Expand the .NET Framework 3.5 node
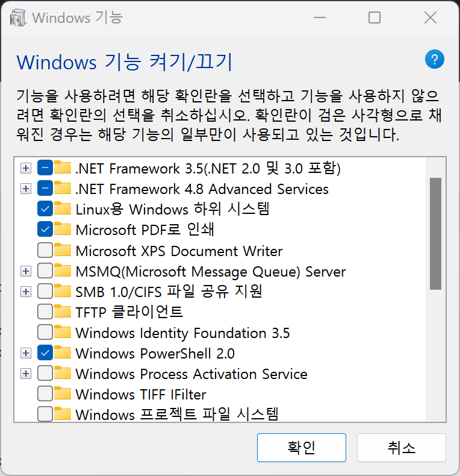 (x=26, y=168)
